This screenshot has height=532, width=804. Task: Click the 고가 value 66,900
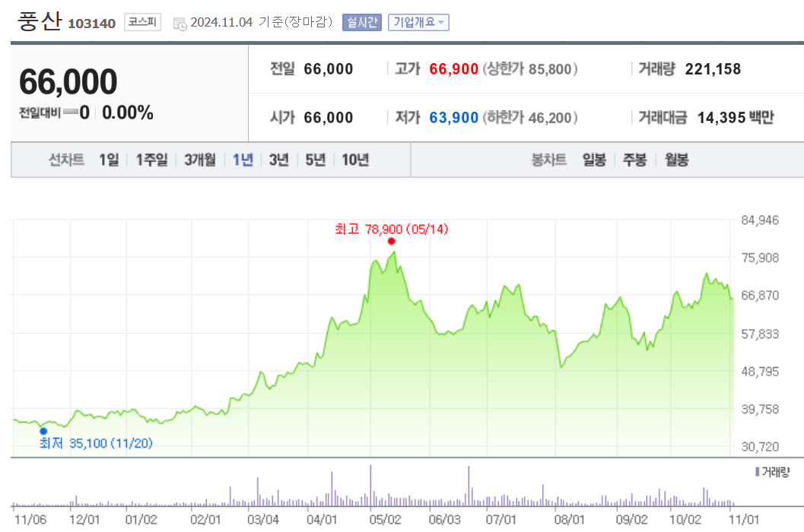454,68
